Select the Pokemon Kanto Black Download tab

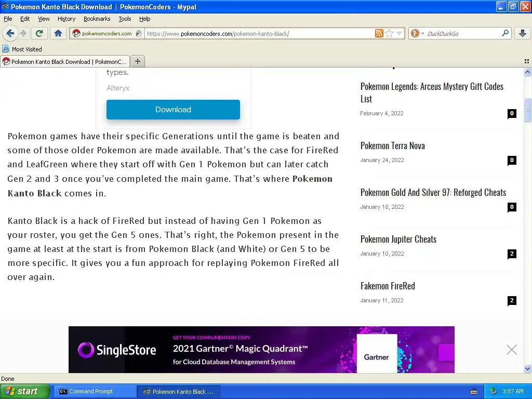[65, 61]
